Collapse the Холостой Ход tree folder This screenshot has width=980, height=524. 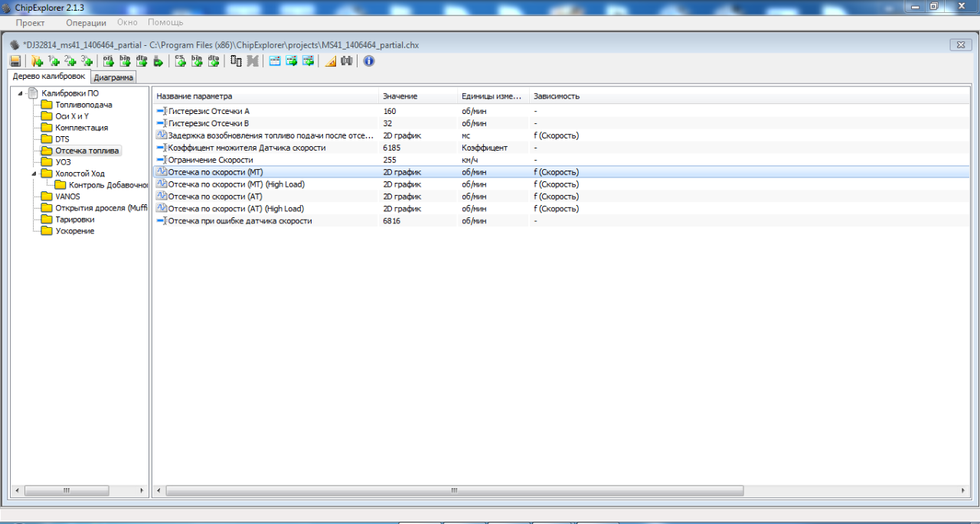click(34, 174)
